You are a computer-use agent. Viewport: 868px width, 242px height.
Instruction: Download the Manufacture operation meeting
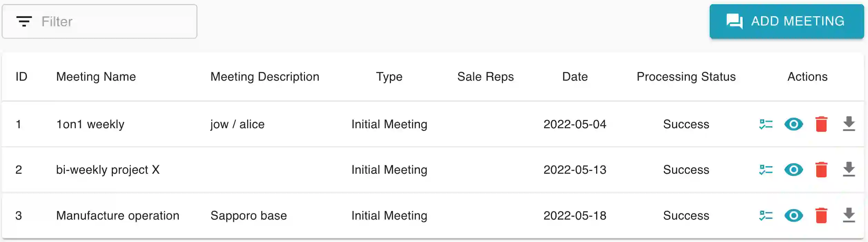coord(849,215)
